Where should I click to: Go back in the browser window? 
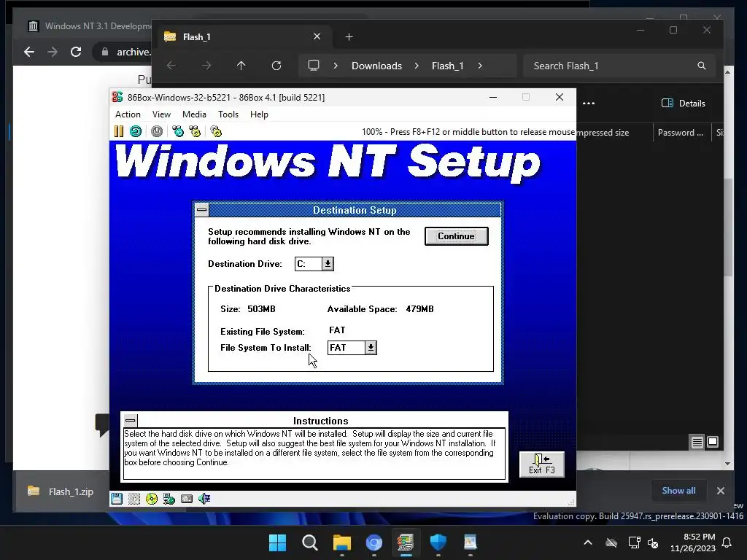(29, 52)
